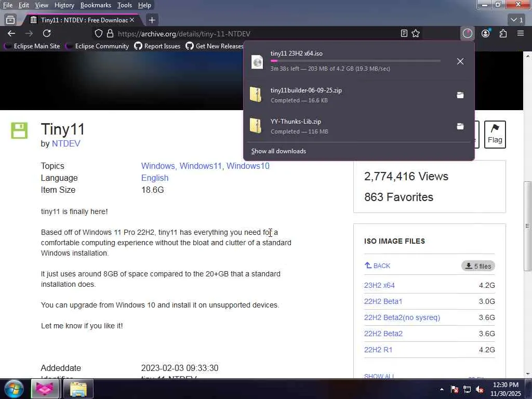532x399 pixels.
Task: Click the tiny11 23H2 x64.iso file icon
Action: (257, 62)
